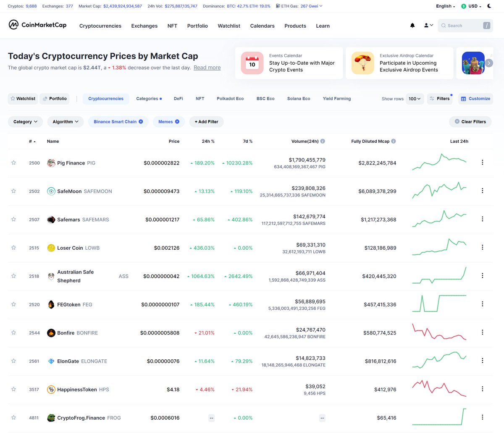The width and height of the screenshot is (504, 434).
Task: Open the Algorithm filter dropdown
Action: (66, 122)
